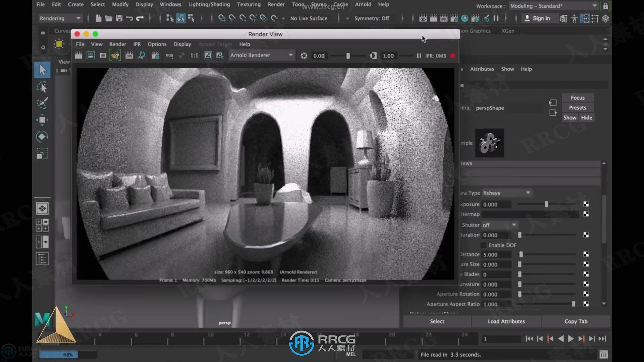The height and width of the screenshot is (362, 644).
Task: Click the Redo Previous Render icon in Render View
Action: click(78, 56)
